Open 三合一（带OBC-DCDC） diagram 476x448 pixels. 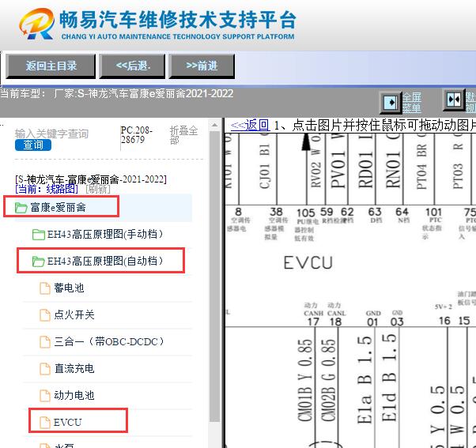(x=108, y=341)
